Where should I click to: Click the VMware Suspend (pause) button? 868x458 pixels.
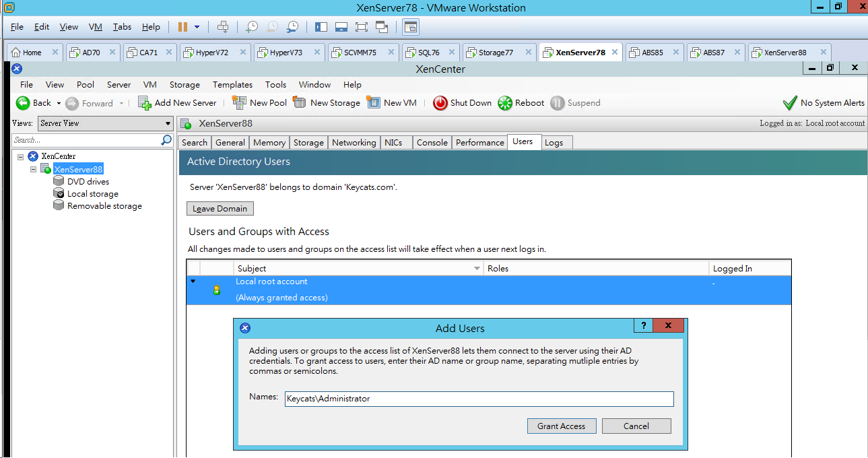182,27
